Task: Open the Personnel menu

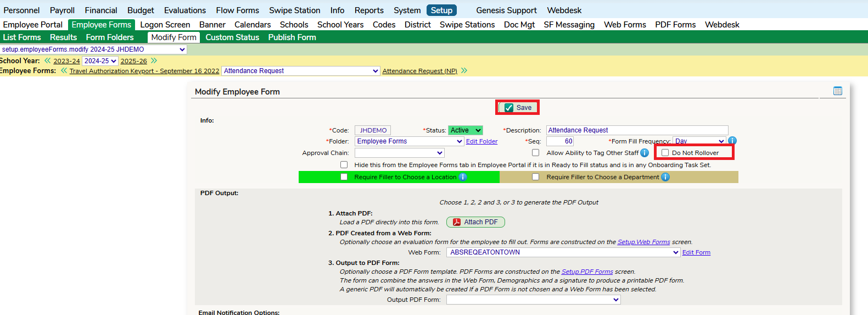Action: coord(21,10)
